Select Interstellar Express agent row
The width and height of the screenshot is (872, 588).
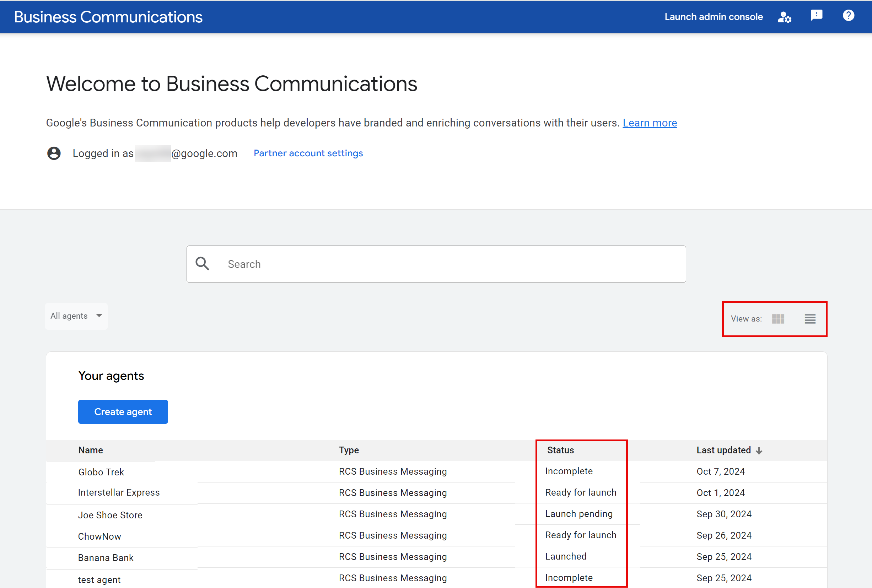(x=436, y=492)
